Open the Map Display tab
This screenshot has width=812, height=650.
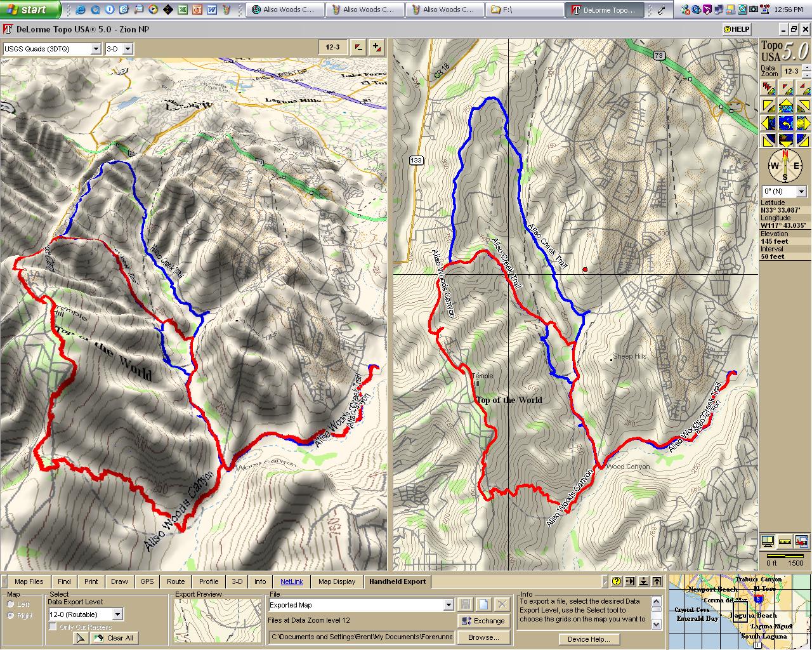pyautogui.click(x=337, y=581)
